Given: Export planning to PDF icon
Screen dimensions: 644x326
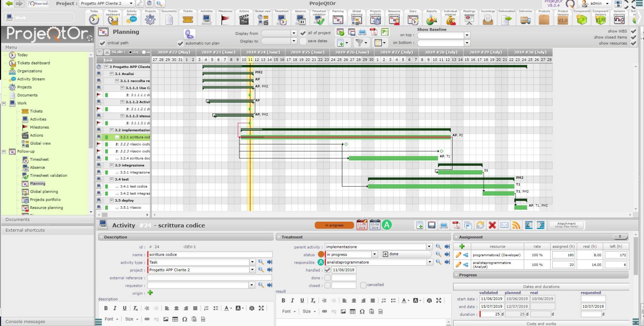Looking at the screenshot, I should click(373, 32).
